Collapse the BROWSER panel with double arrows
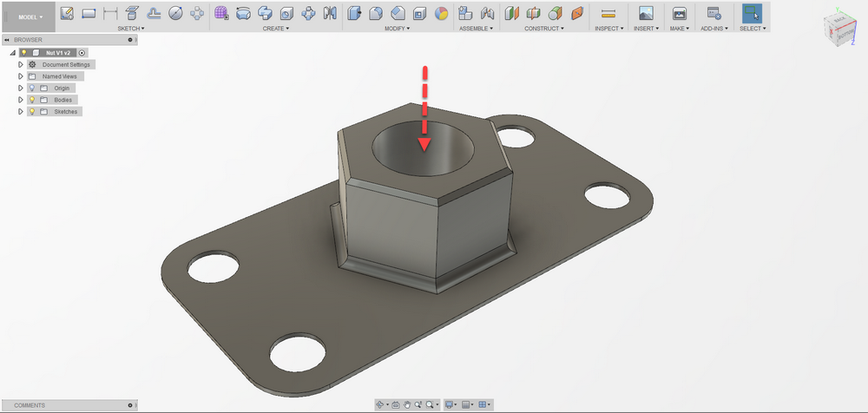The height and width of the screenshot is (413, 868). pyautogui.click(x=7, y=40)
